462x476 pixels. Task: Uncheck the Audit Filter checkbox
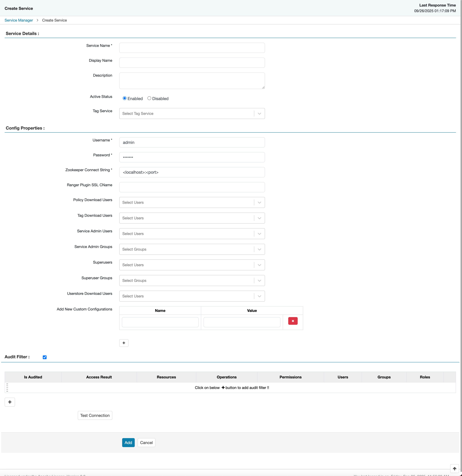(x=45, y=357)
